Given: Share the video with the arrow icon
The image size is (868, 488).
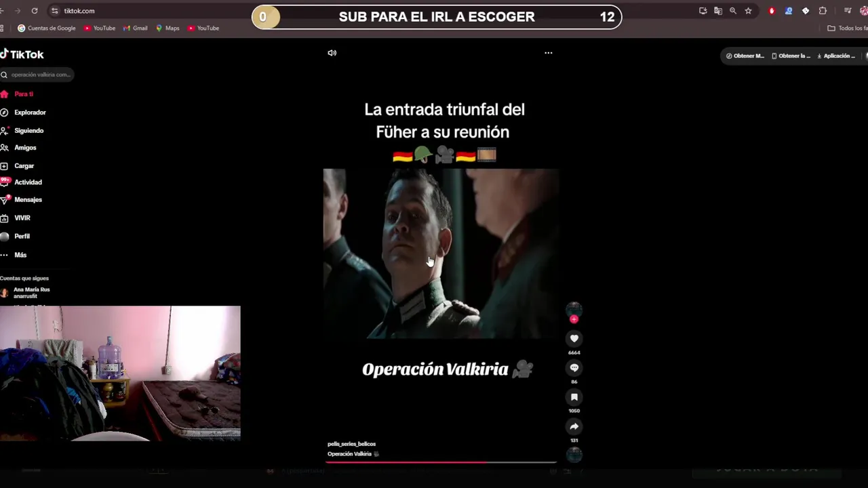Looking at the screenshot, I should click(x=574, y=426).
